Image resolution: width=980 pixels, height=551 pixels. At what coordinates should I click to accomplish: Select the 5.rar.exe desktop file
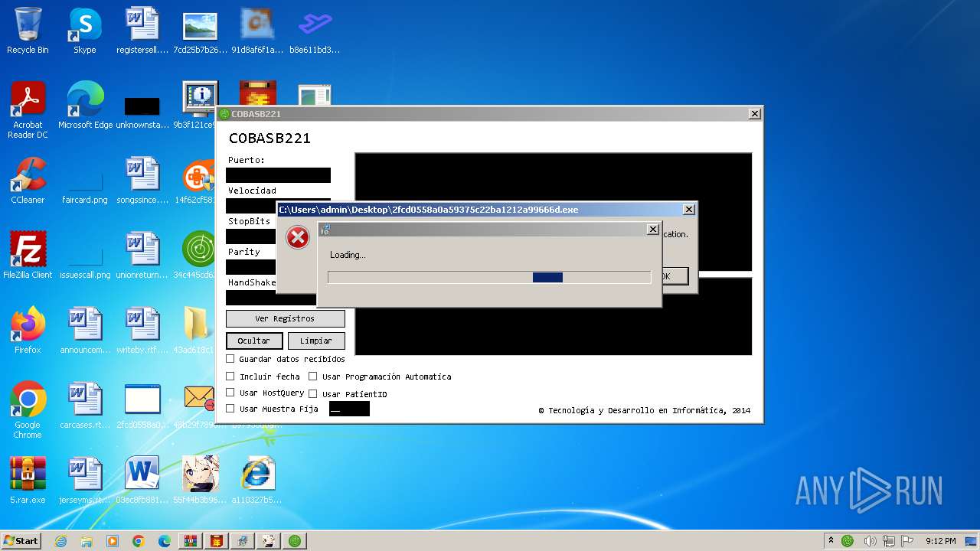pyautogui.click(x=28, y=481)
